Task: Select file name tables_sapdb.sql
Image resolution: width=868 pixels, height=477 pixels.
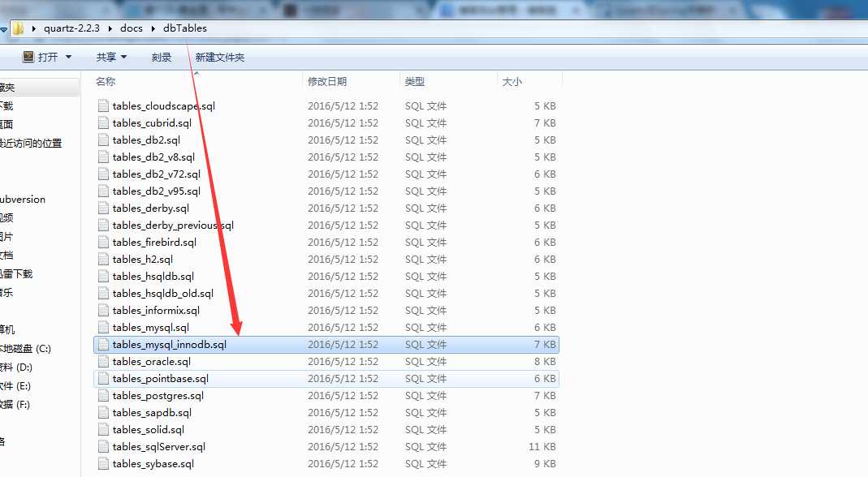Action: 152,413
